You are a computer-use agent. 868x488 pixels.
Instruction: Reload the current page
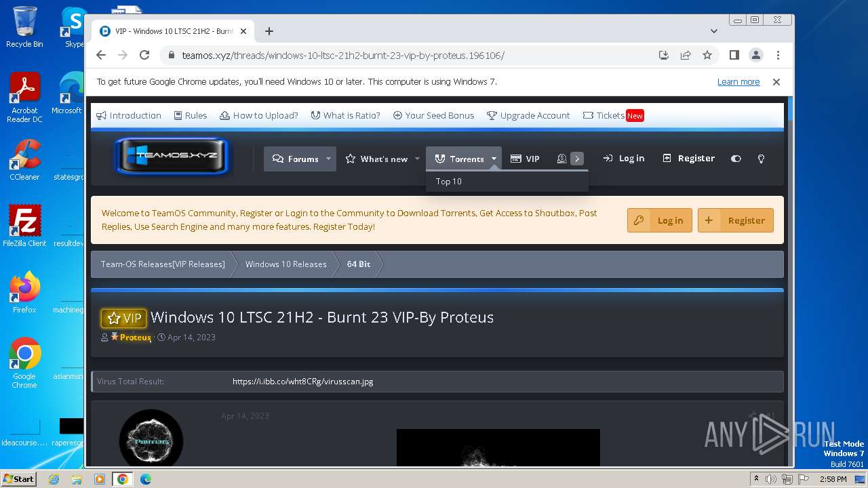point(144,55)
